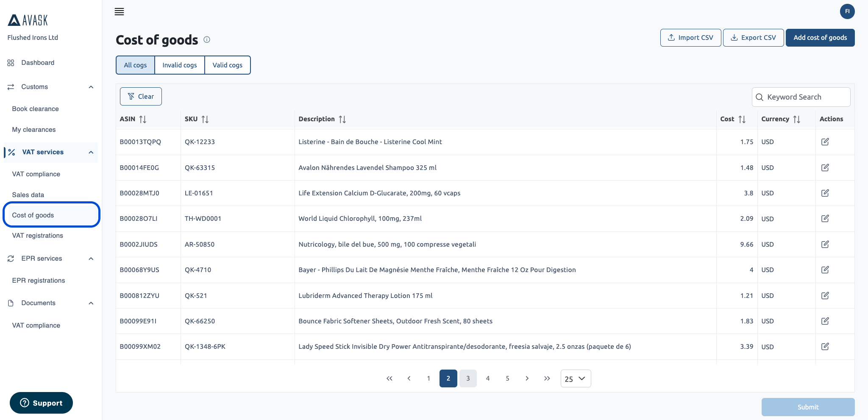Go to page 5
This screenshot has width=868, height=420.
click(507, 378)
